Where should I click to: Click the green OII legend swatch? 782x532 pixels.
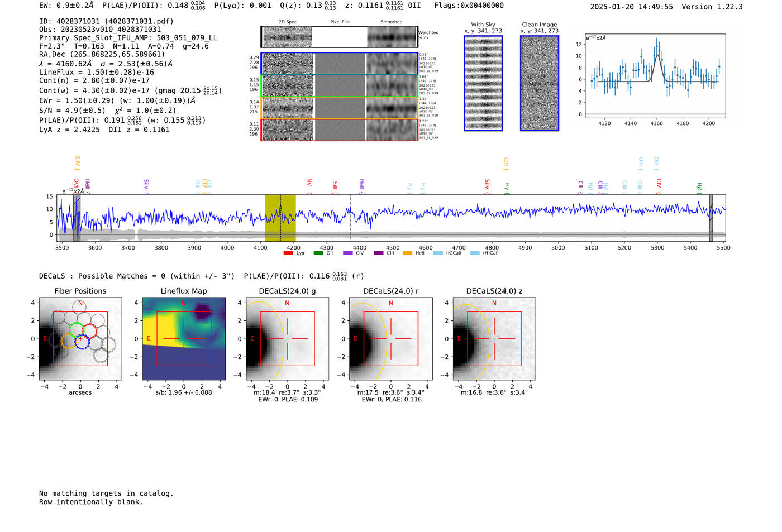[318, 253]
